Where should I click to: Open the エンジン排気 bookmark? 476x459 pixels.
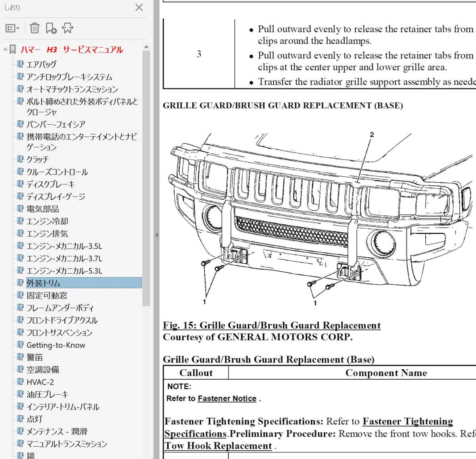click(47, 233)
